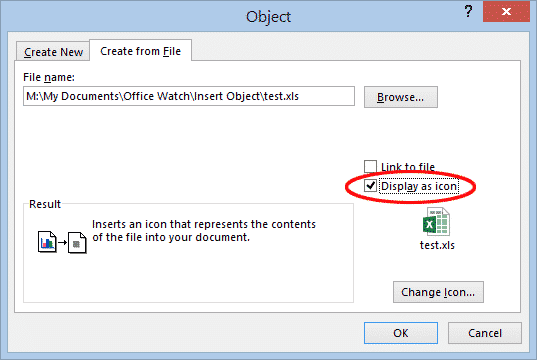Viewport: 537px width, 360px height.
Task: Click the Object title bar
Action: pos(268,16)
